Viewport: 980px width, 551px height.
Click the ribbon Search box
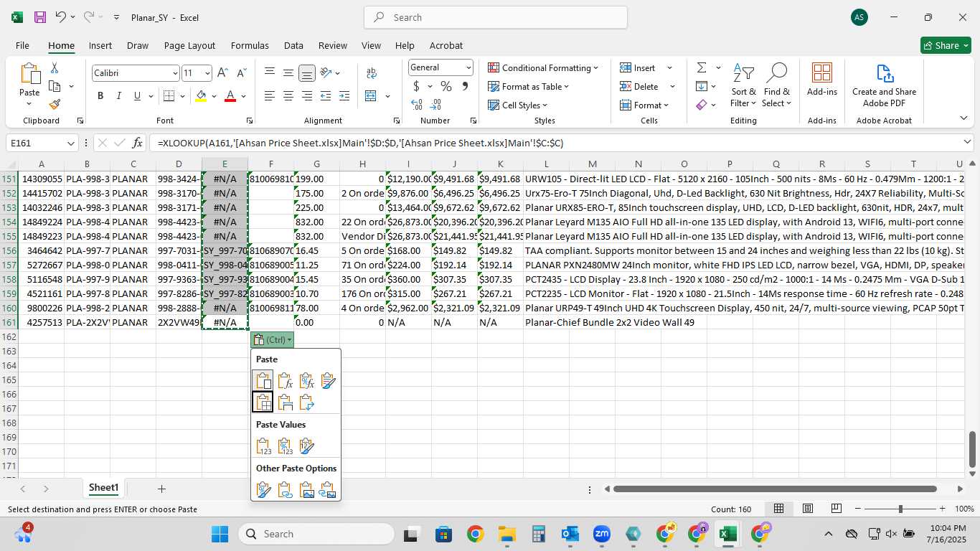point(496,17)
